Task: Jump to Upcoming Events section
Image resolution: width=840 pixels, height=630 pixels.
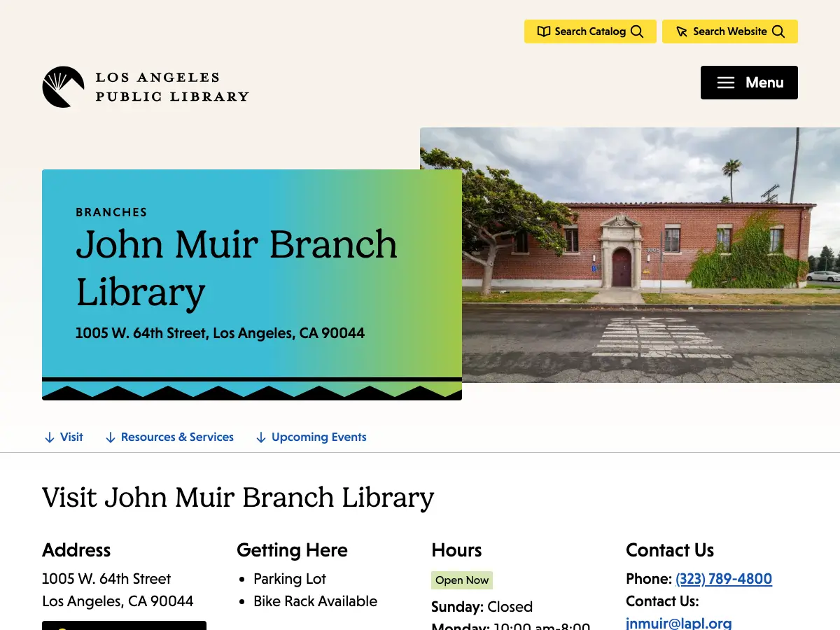Action: tap(311, 437)
